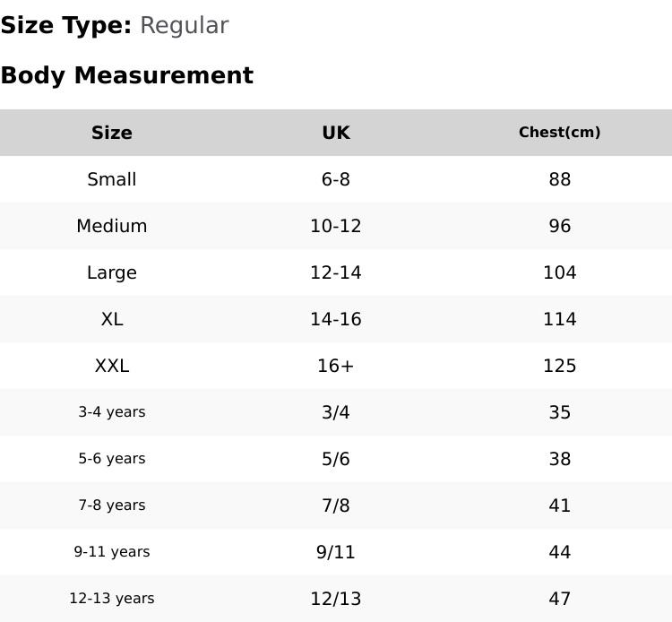
Task: Select the chest value 125
Action: [x=560, y=366]
